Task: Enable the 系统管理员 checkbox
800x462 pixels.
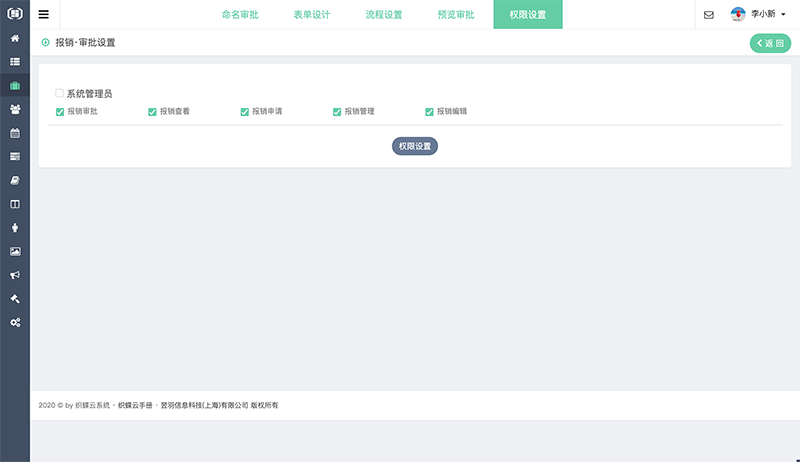Action: pyautogui.click(x=60, y=94)
